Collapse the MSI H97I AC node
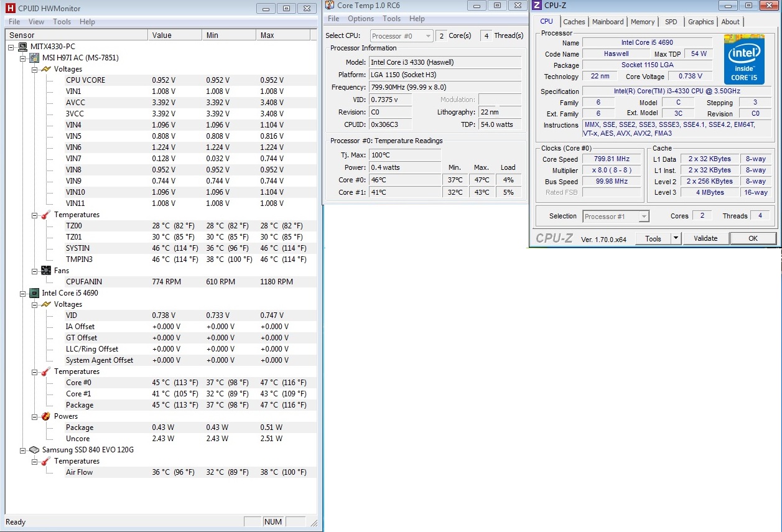The height and width of the screenshot is (532, 782). pos(24,58)
